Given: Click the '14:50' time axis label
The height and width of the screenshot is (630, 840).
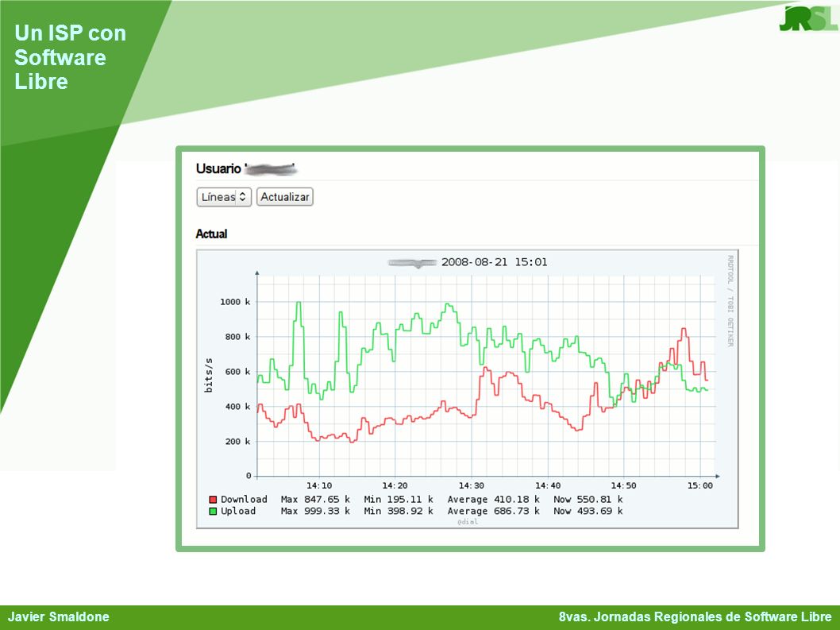Looking at the screenshot, I should tap(623, 485).
